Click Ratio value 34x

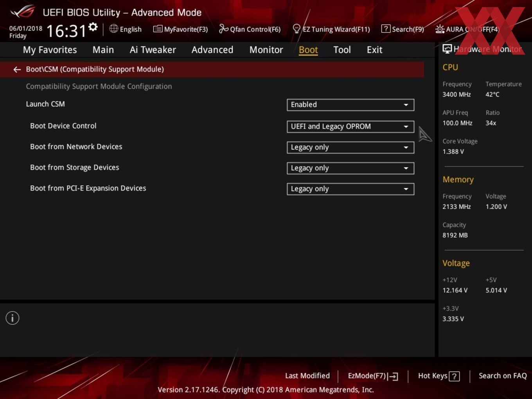[491, 123]
